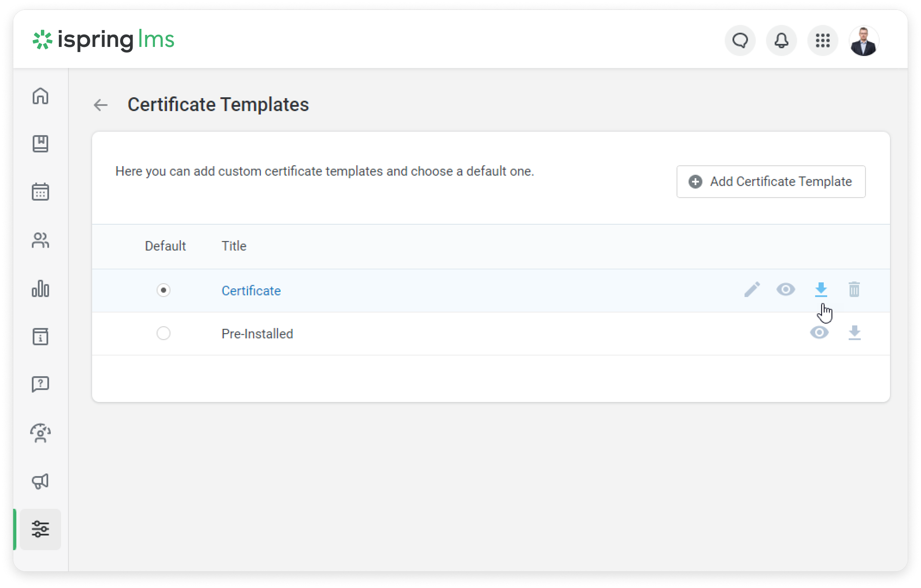Click Add Certificate Template button

pyautogui.click(x=771, y=182)
